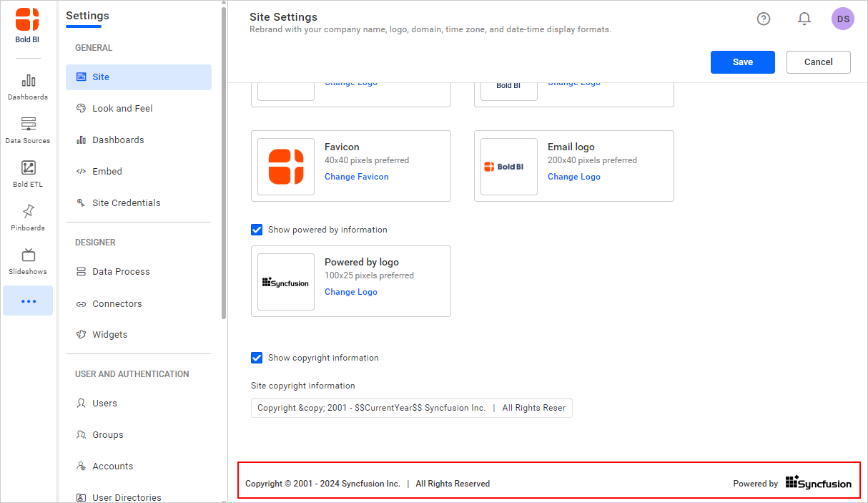Open the Connectors settings page
This screenshot has height=503, width=868.
point(117,304)
